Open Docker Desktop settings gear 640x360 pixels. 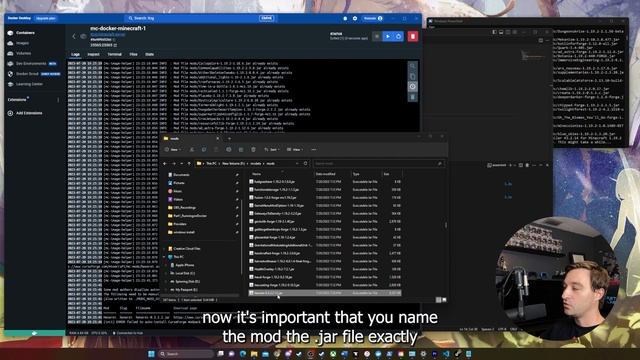(355, 18)
